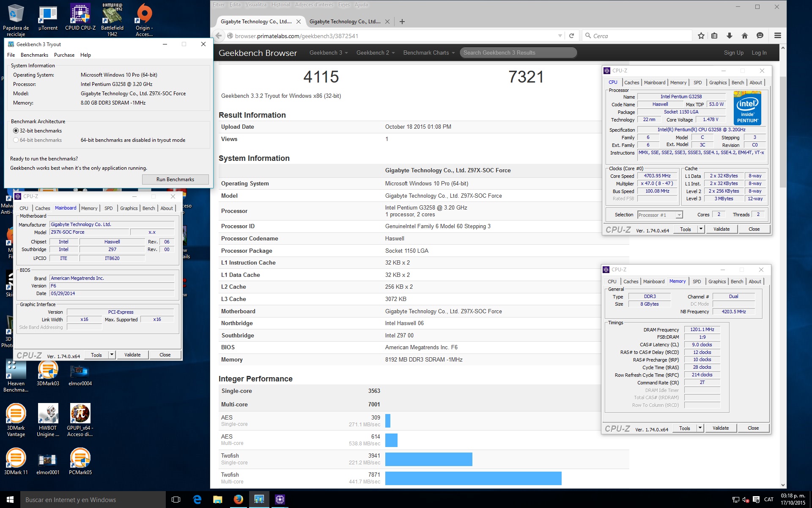
Task: Go to the Firefox home page icon
Action: (x=745, y=36)
